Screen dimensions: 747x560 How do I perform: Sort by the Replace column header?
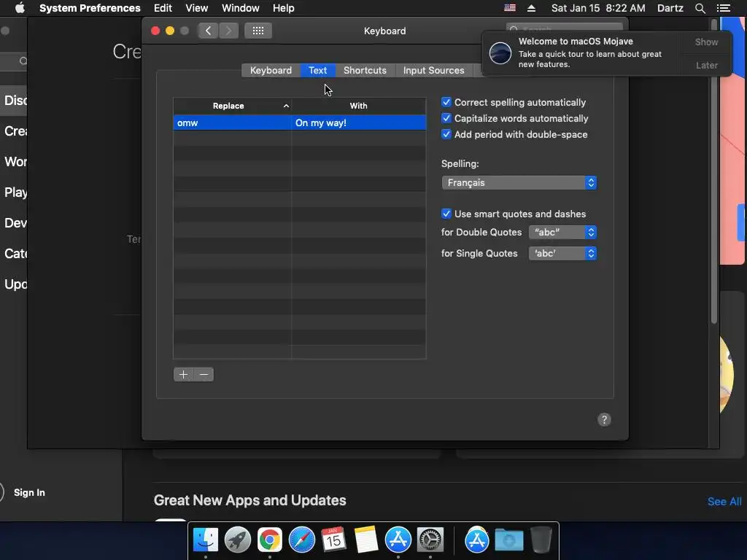click(232, 106)
